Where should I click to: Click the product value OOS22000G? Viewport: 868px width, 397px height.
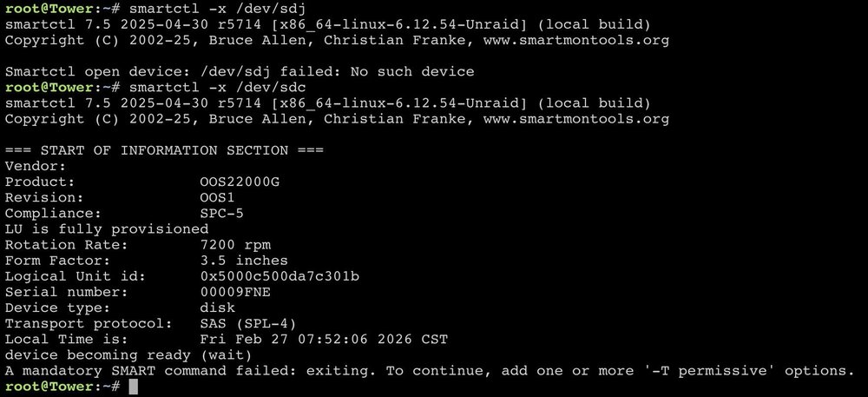coord(240,182)
